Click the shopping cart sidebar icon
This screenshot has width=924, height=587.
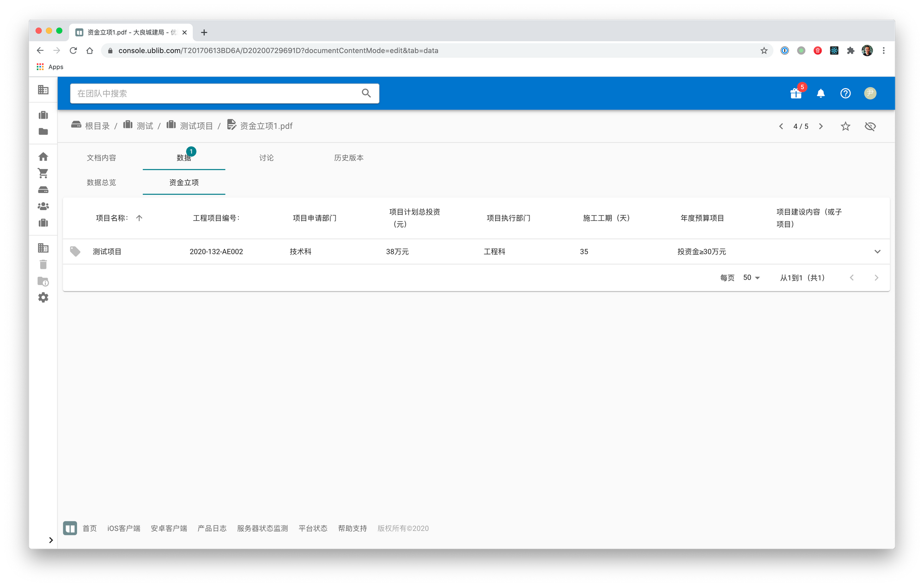pos(43,173)
